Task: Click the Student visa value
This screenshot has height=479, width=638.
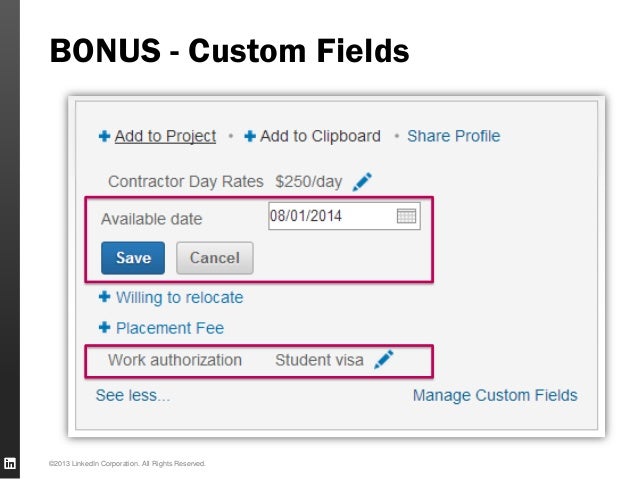Action: tap(319, 360)
